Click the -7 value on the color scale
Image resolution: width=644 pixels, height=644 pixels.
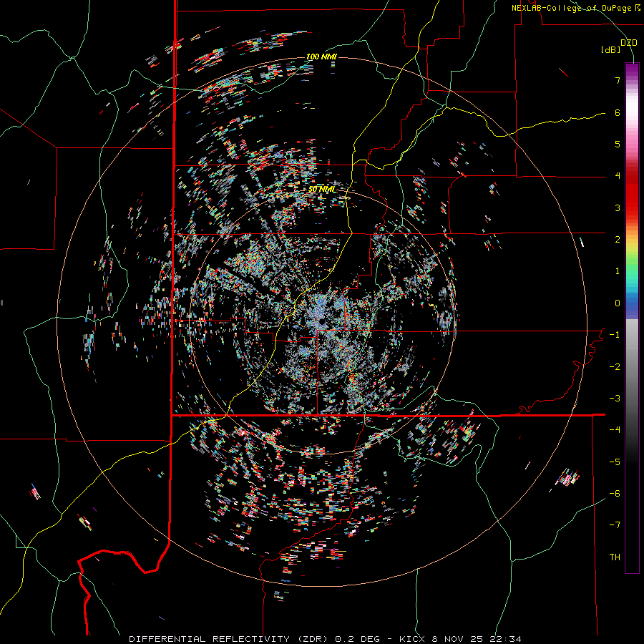[x=615, y=525]
